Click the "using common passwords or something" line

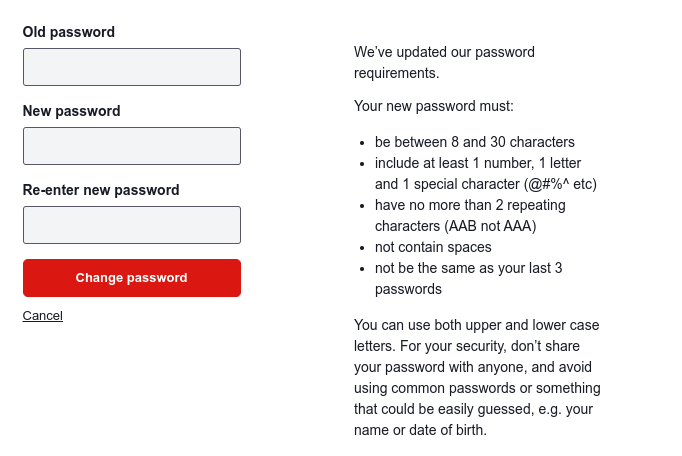[x=477, y=389]
